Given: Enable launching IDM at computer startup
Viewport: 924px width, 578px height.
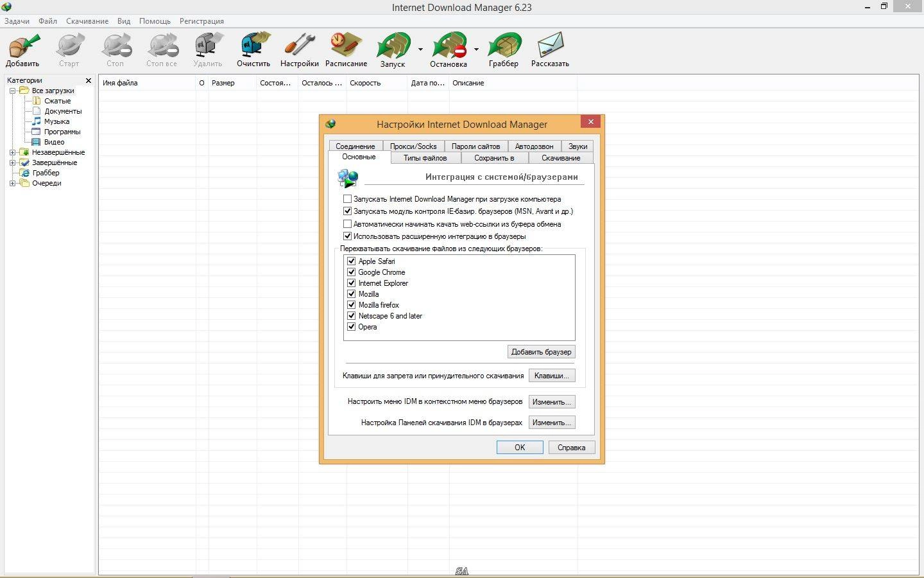Looking at the screenshot, I should [x=347, y=199].
